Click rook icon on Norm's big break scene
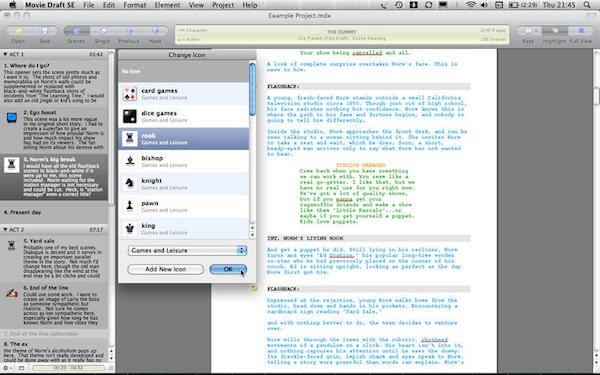Image resolution: width=600 pixels, height=375 pixels. (11, 165)
